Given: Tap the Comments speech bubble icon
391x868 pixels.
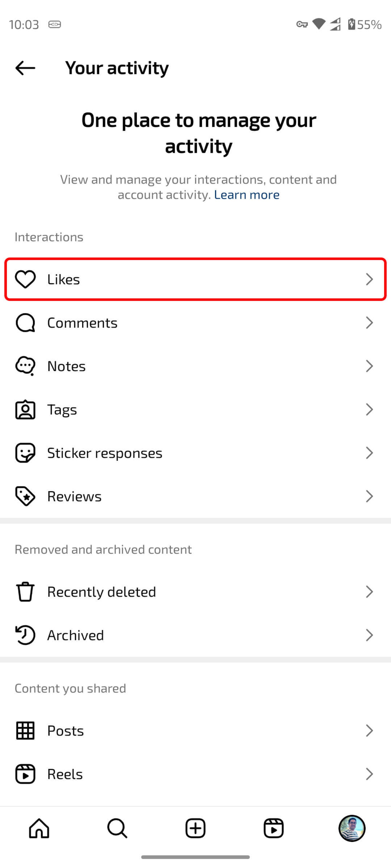Looking at the screenshot, I should click(25, 323).
